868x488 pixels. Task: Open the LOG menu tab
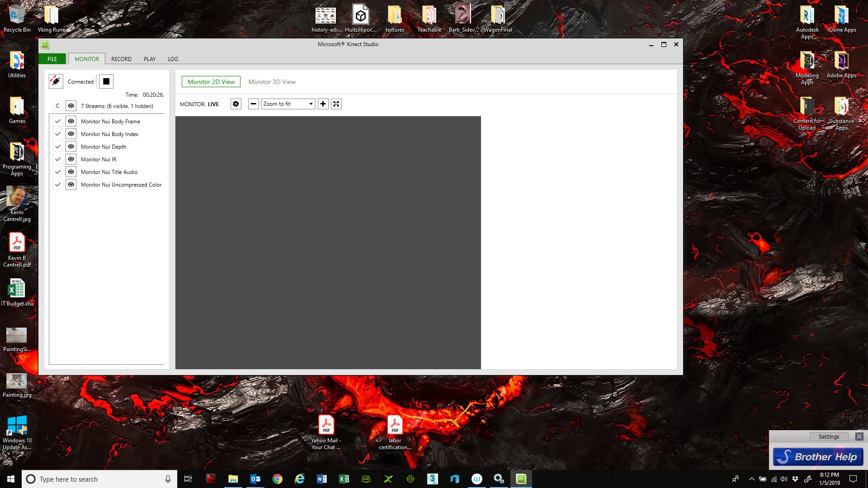(172, 58)
